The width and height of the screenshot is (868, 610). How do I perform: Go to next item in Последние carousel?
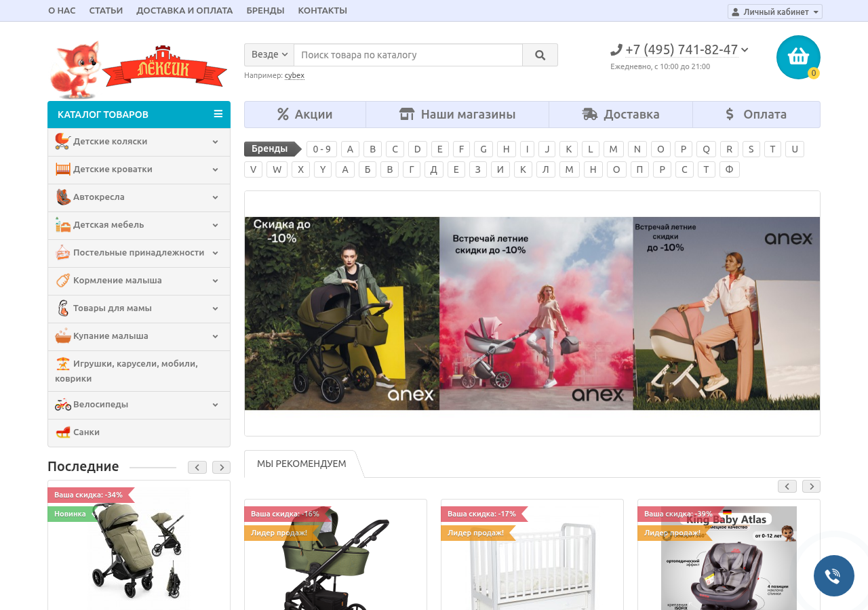pos(222,467)
